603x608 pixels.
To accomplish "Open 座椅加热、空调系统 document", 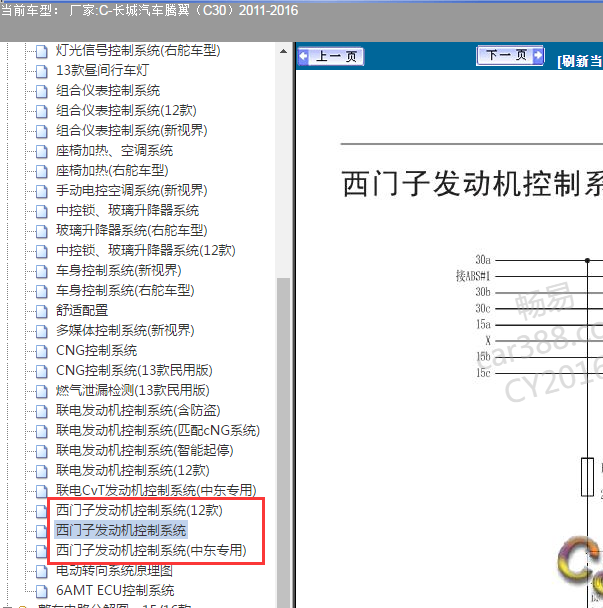I will click(114, 150).
